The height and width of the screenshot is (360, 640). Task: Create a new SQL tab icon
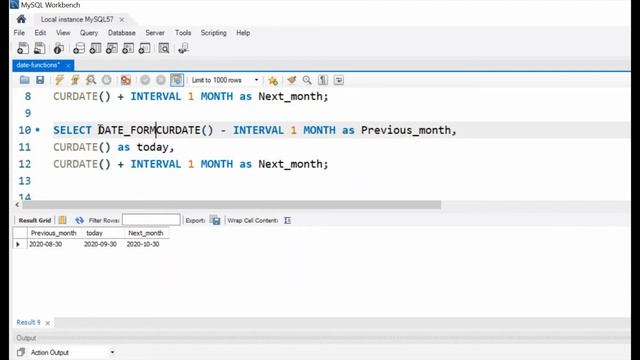(23, 48)
